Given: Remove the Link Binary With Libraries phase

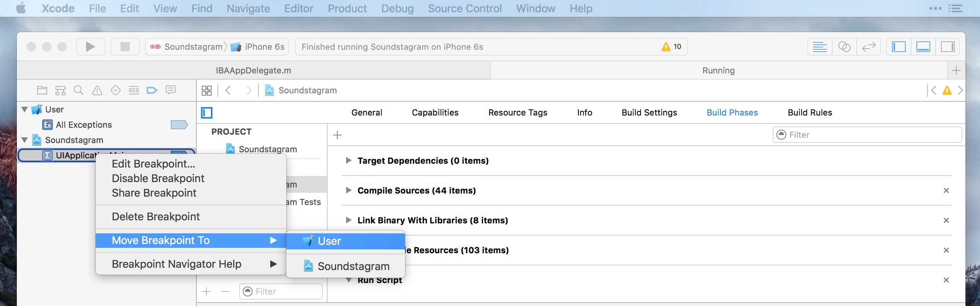Looking at the screenshot, I should (946, 220).
